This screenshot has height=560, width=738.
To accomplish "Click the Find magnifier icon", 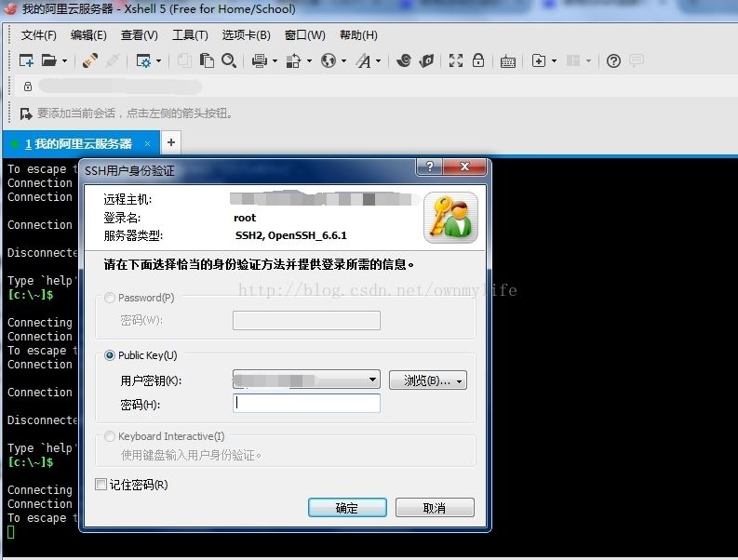I will point(229,60).
